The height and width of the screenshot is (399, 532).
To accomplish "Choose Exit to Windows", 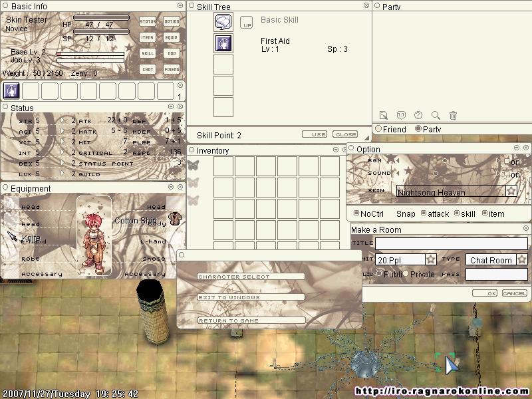I will [x=251, y=297].
